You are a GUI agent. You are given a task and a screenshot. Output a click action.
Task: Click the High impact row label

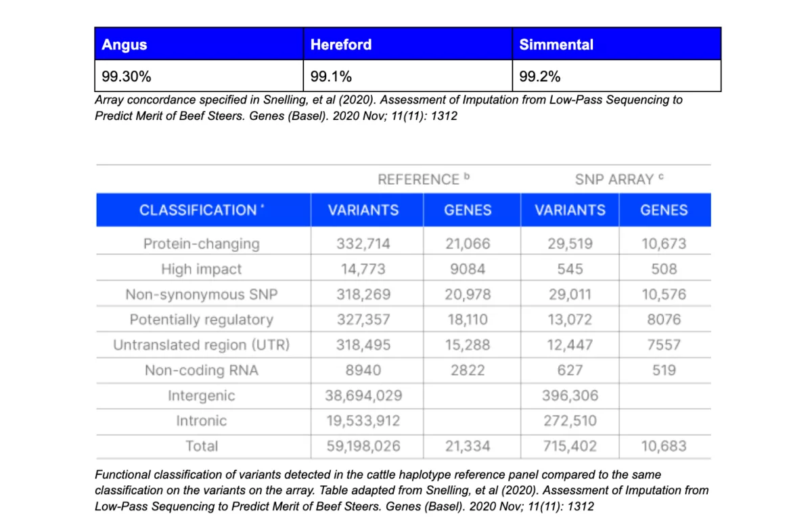(x=201, y=269)
